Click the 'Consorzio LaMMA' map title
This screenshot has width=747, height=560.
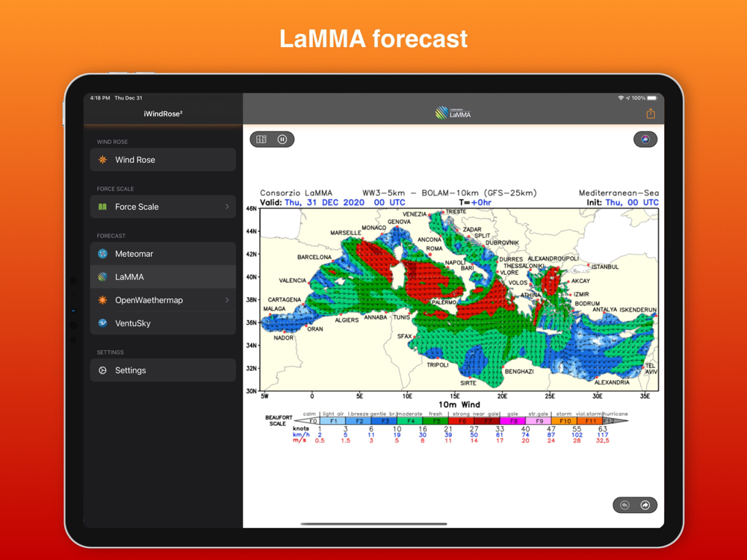click(296, 193)
